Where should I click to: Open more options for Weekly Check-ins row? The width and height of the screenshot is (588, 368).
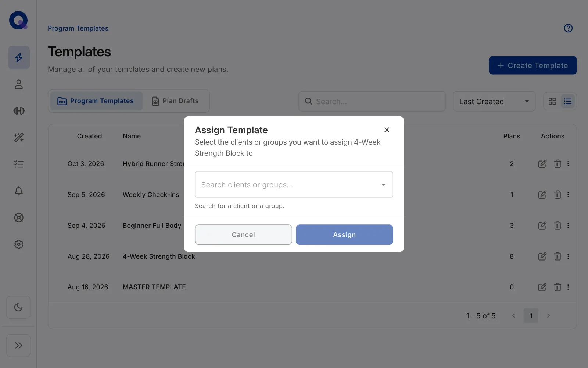(x=568, y=195)
